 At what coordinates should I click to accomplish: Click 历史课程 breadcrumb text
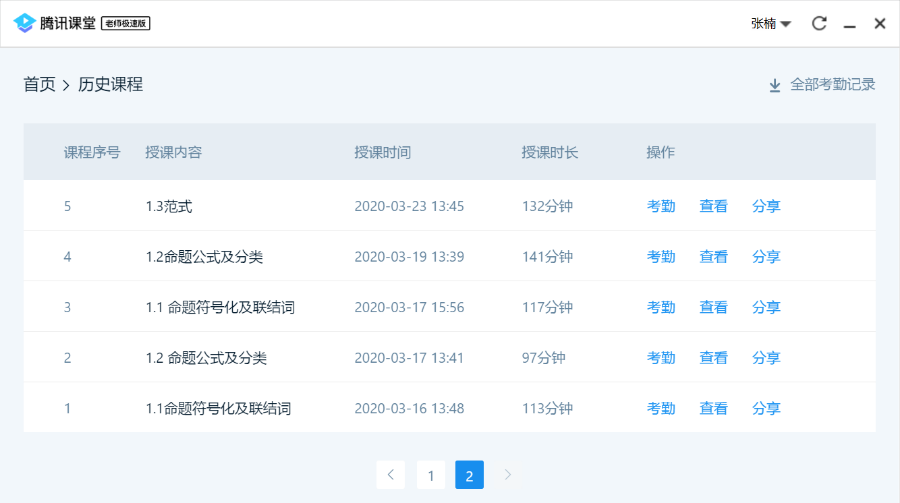110,85
